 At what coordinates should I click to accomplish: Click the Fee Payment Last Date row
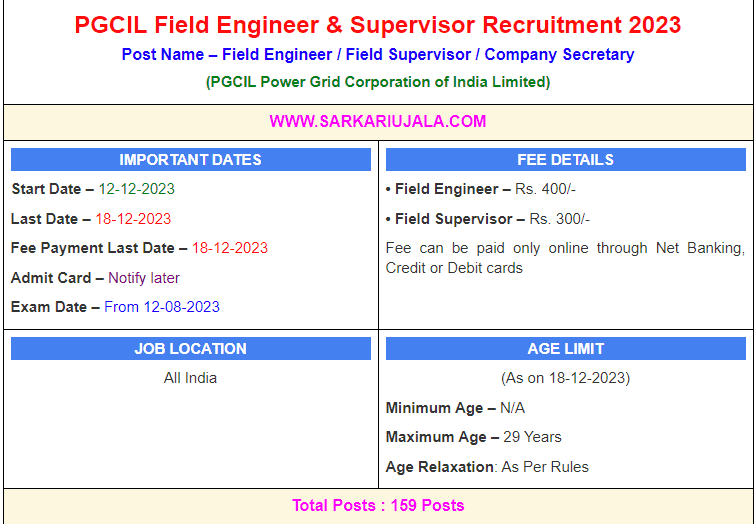pos(139,248)
